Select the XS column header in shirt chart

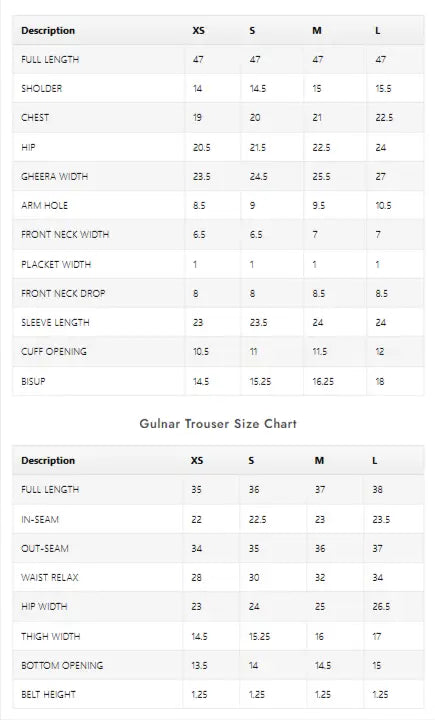tap(198, 31)
